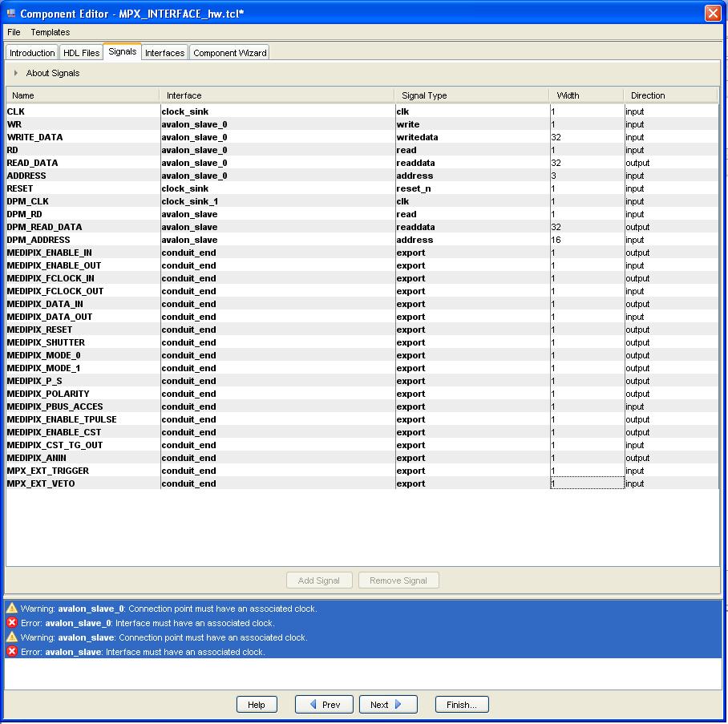Close the Component Editor window
The height and width of the screenshot is (724, 728).
point(713,13)
